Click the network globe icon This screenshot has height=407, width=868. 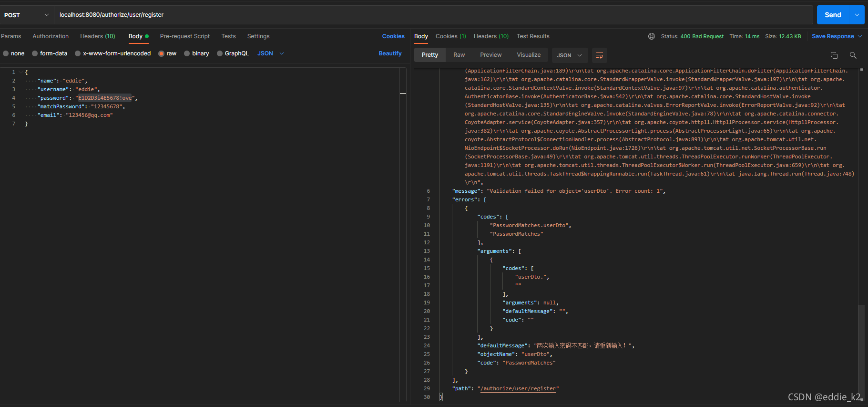click(x=652, y=36)
